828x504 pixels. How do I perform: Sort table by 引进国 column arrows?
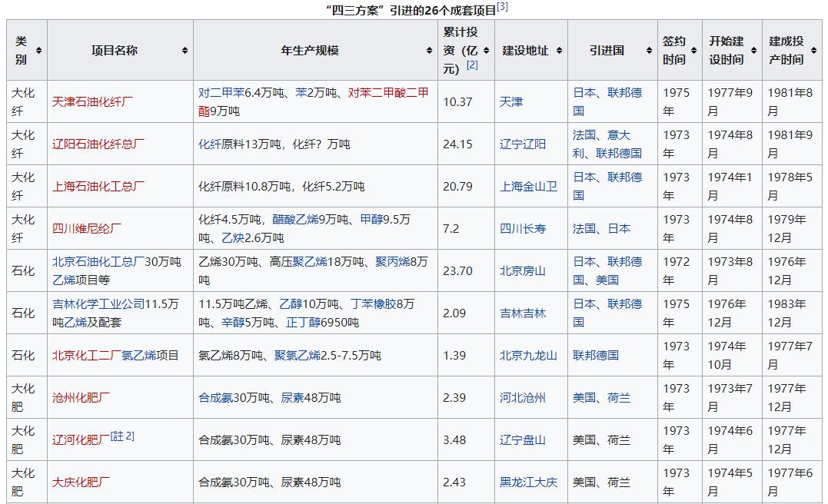(x=649, y=50)
